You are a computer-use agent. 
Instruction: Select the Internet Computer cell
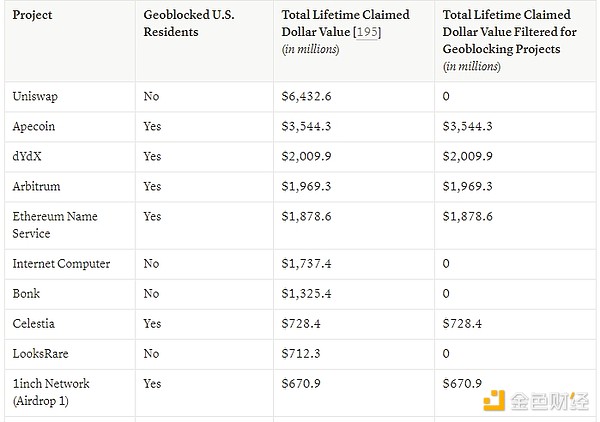tap(61, 263)
